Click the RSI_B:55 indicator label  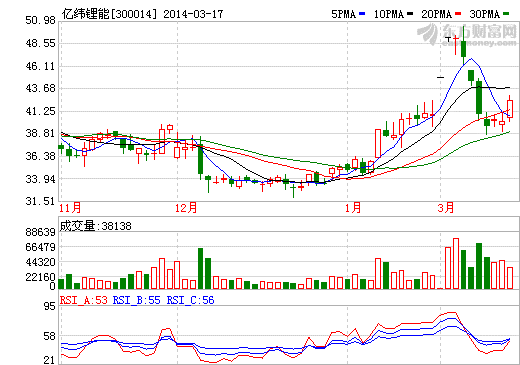tap(137, 300)
